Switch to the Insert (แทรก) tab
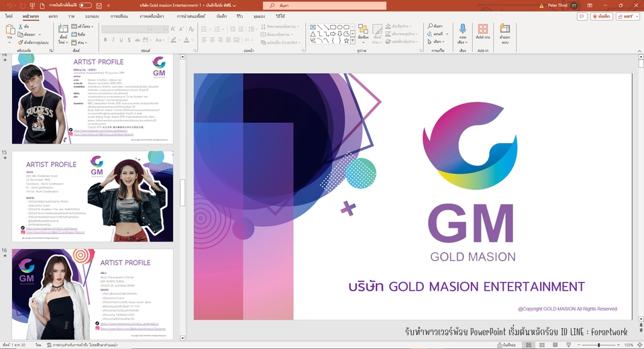The width and height of the screenshot is (644, 349). tap(53, 16)
